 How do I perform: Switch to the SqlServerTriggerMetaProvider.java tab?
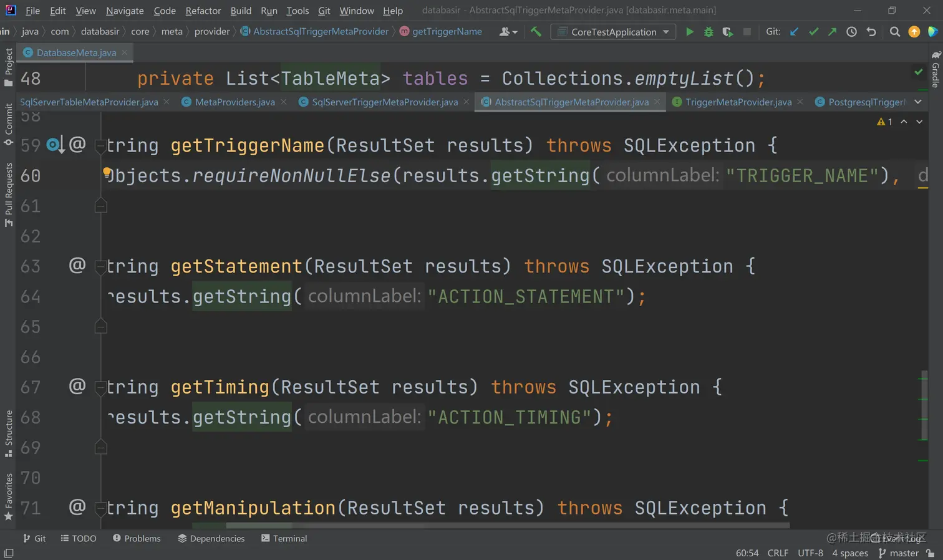tap(385, 102)
